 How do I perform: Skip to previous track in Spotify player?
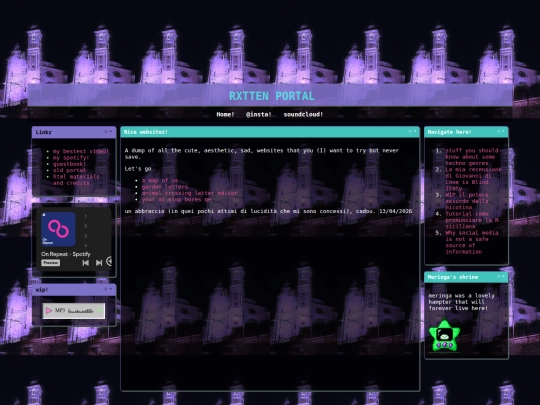click(86, 263)
